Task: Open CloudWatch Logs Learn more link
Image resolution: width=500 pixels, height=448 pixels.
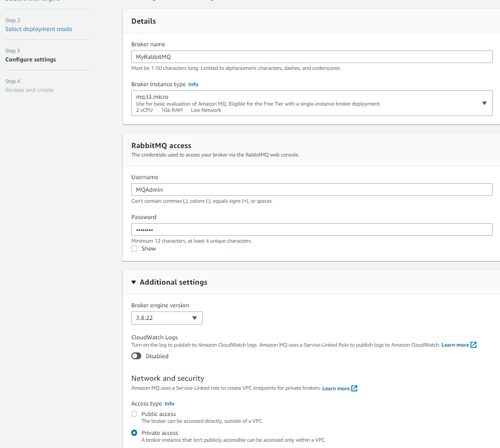Action: (x=455, y=345)
